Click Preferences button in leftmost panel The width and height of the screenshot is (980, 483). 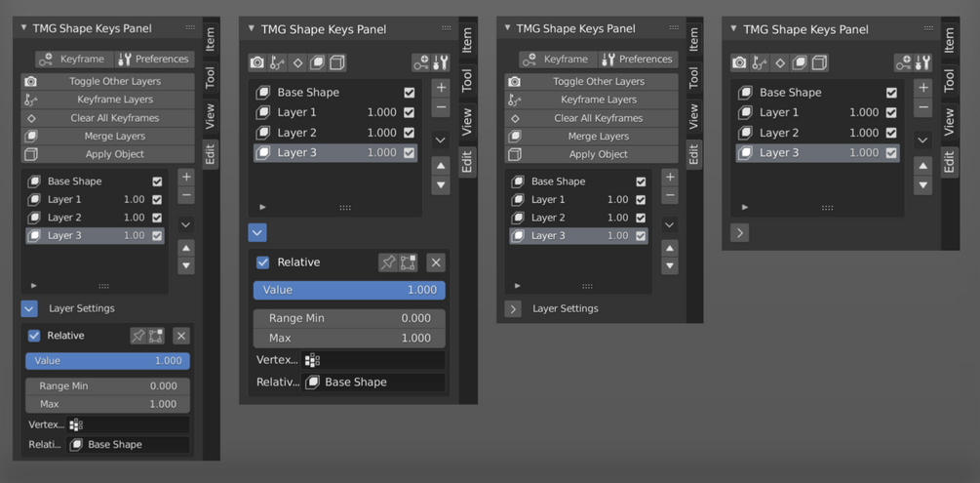pyautogui.click(x=154, y=60)
